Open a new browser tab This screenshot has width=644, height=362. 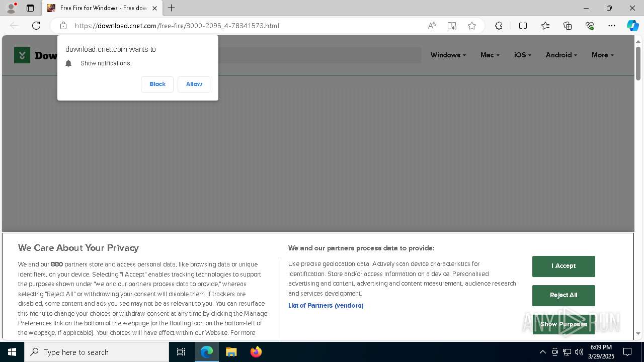coord(172,8)
